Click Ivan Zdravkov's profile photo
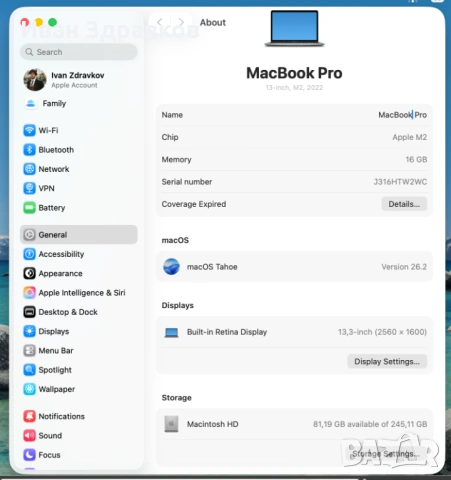This screenshot has width=451, height=480. (35, 80)
